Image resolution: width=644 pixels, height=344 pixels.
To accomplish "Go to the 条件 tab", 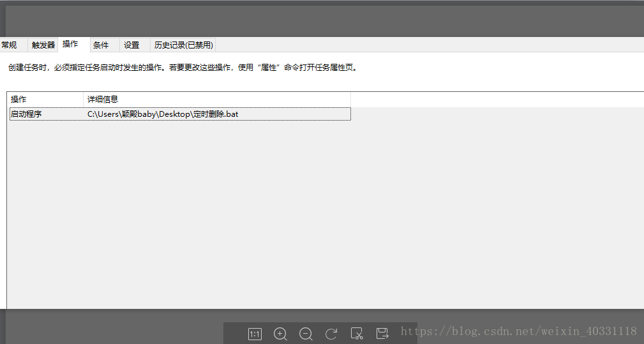I will [104, 45].
